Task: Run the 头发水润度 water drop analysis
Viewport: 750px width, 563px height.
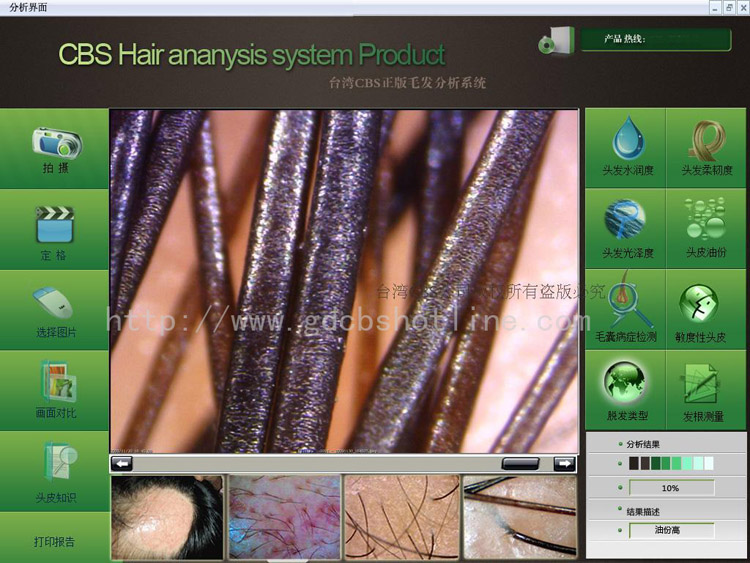Action: [628, 138]
